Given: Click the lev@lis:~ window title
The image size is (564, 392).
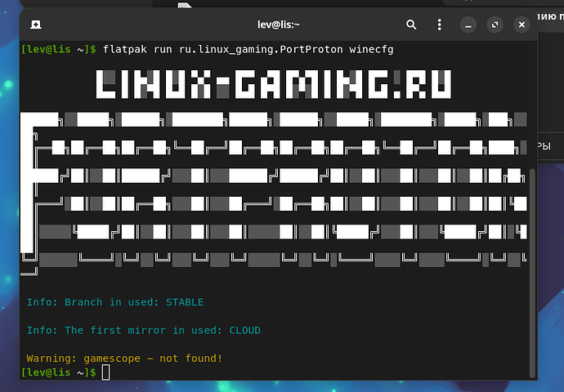Looking at the screenshot, I should click(x=279, y=24).
